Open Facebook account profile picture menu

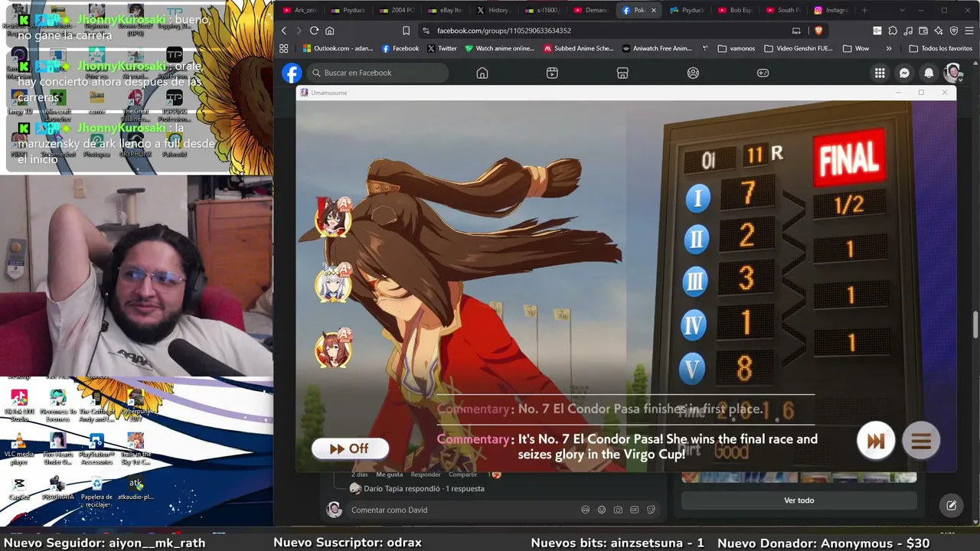click(x=953, y=73)
